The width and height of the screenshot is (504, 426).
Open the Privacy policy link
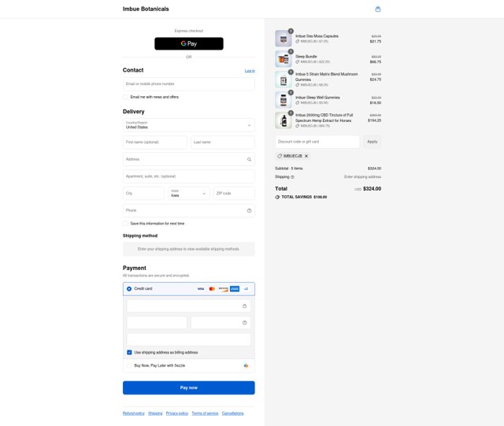176,413
